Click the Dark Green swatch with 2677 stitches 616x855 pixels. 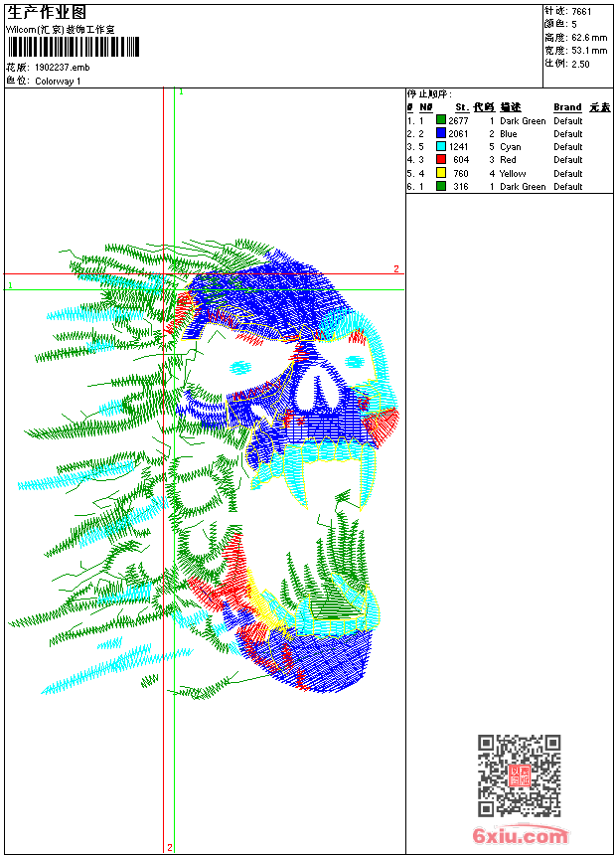click(441, 120)
